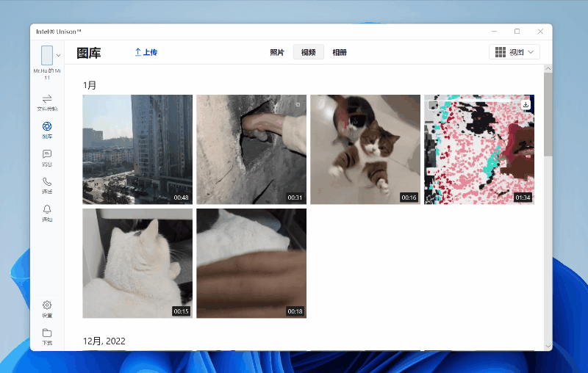Viewport: 588px width, 373px height.
Task: Click the grid icon in the view button
Action: (x=501, y=52)
